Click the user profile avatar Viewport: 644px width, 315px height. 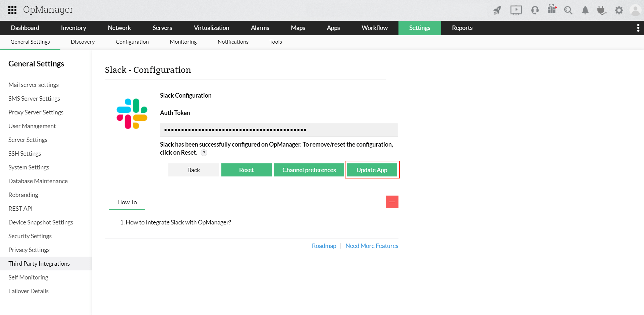point(635,10)
